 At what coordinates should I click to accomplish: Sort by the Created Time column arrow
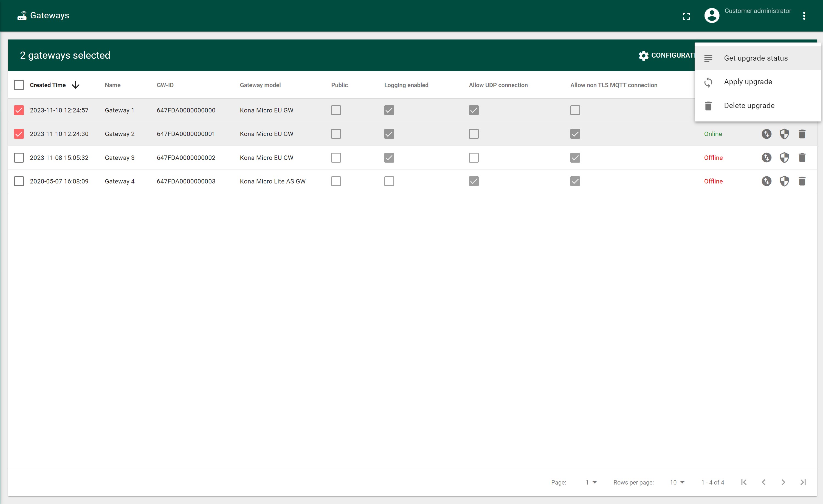[x=76, y=85]
